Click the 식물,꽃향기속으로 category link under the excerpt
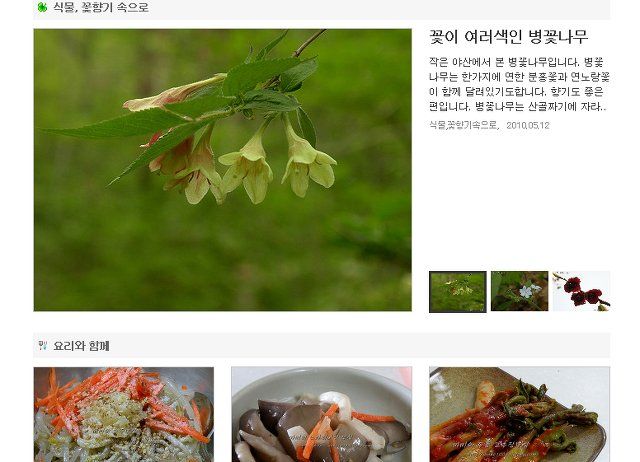 pos(463,125)
